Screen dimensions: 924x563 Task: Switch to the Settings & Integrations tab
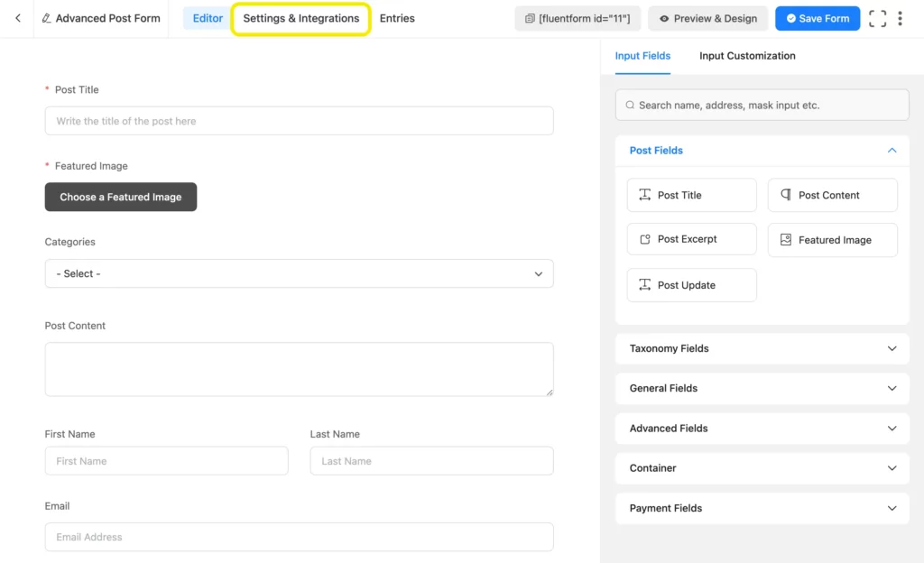pos(300,18)
